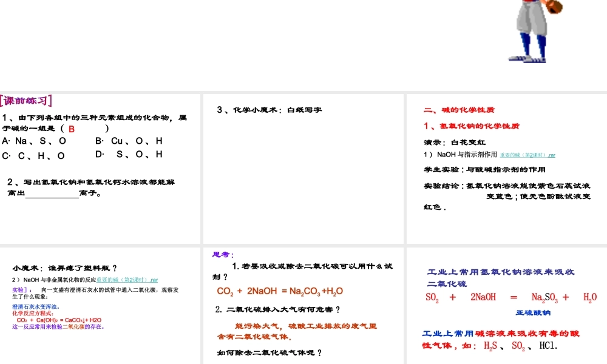This screenshot has height=364, width=607.
Task: Select answer option C· C、H、O
Action: (x=33, y=155)
